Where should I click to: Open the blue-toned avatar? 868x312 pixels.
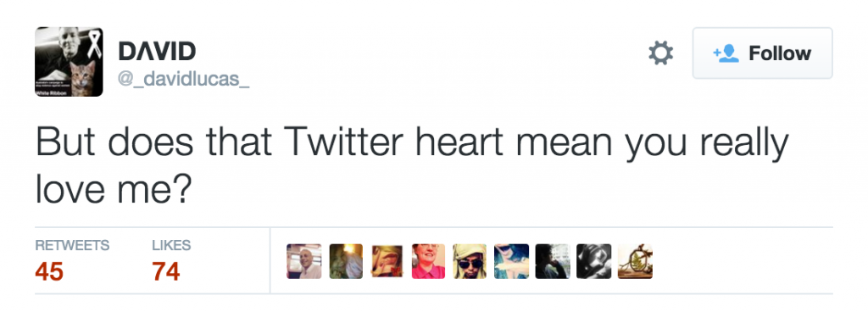pos(511,261)
